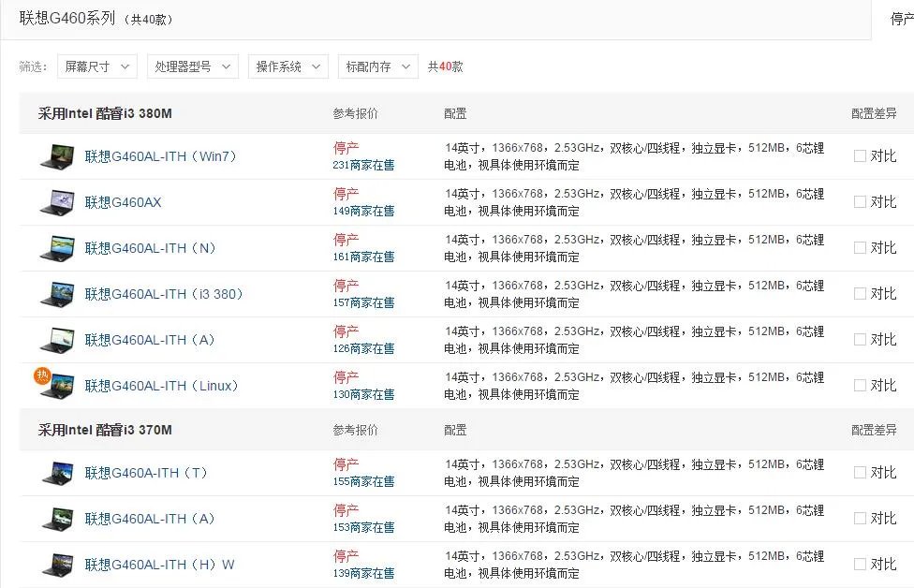Click laptop image for 联想G460AL-ITH（i3 380）

point(57,294)
